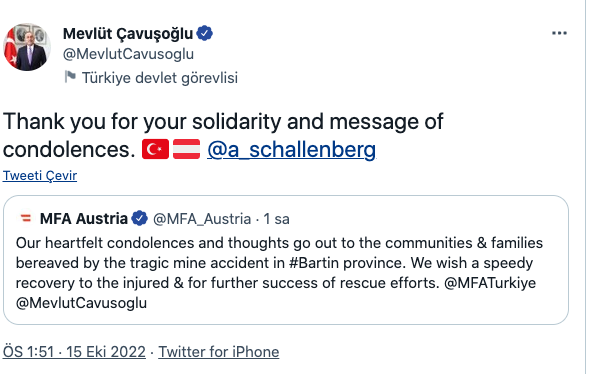Open the #Bartin hashtag
Image resolution: width=589 pixels, height=374 pixels.
tap(314, 263)
